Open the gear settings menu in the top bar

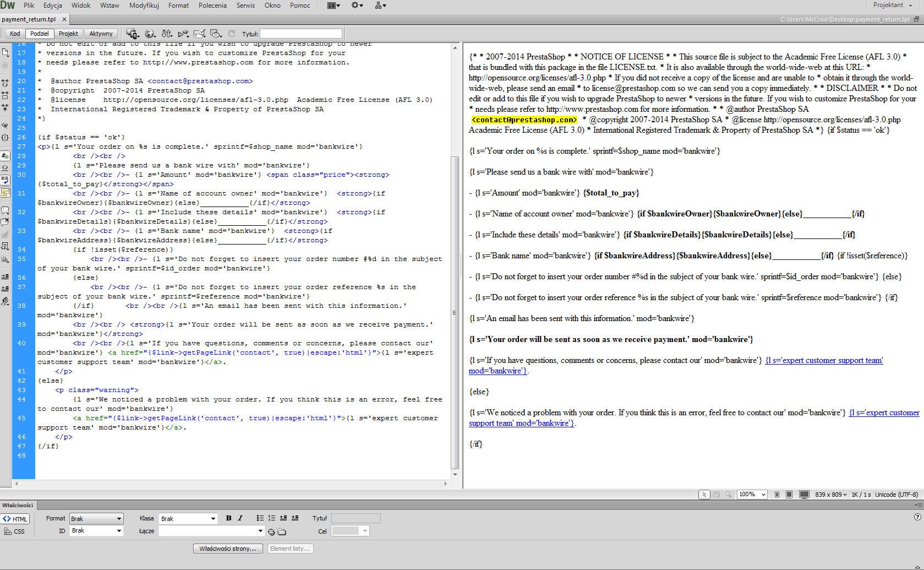[x=357, y=6]
